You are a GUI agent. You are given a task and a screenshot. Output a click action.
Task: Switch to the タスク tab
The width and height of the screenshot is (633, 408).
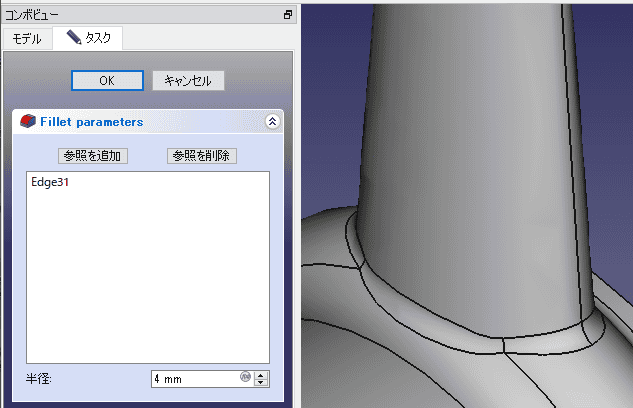(x=88, y=38)
